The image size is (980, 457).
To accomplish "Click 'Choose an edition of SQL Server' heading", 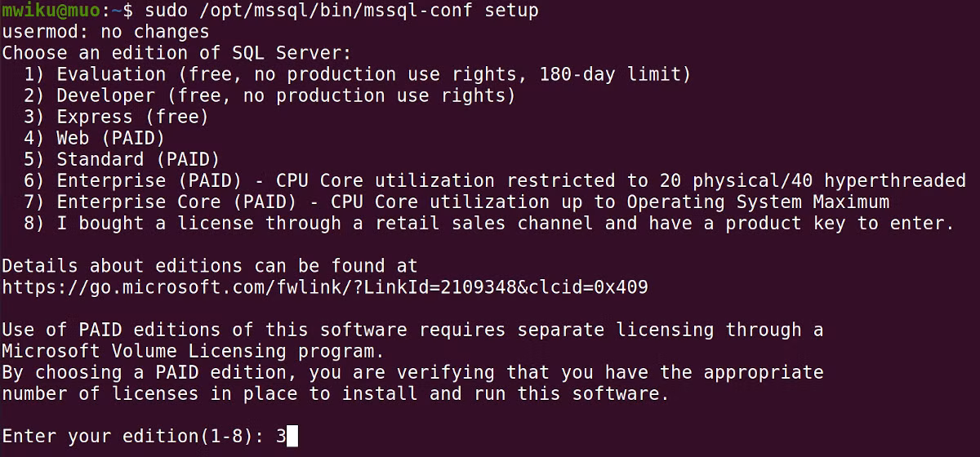I will (x=176, y=53).
